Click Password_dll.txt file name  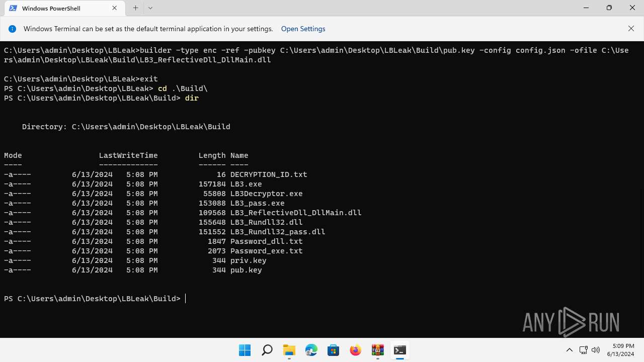pyautogui.click(x=267, y=241)
